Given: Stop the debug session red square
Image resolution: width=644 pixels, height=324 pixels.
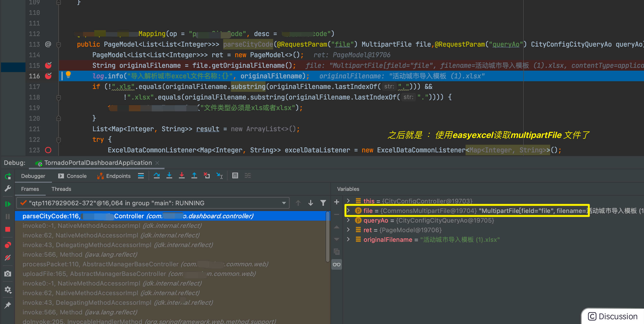Looking at the screenshot, I should pos(8,229).
